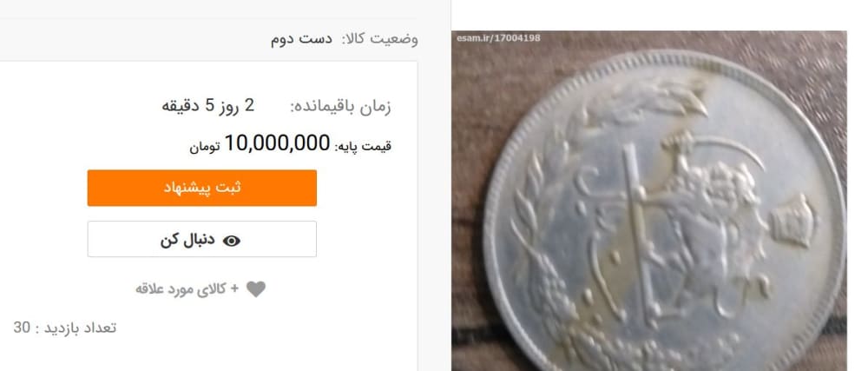This screenshot has height=371, width=868.
Task: Click the وضعیت کالا label
Action: [x=380, y=39]
